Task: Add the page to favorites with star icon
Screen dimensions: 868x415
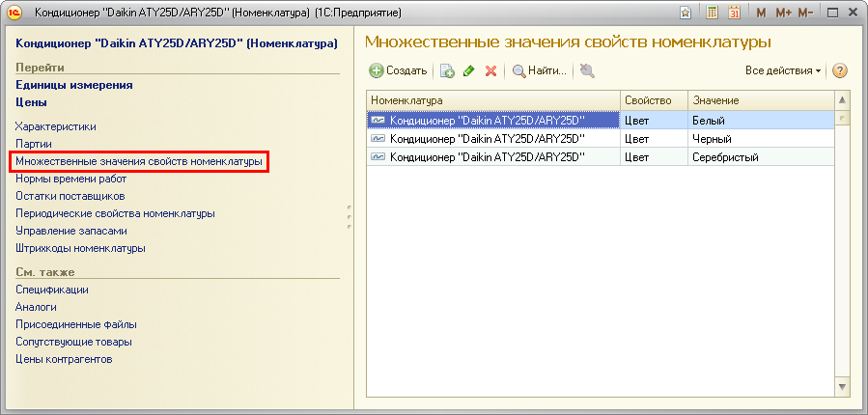Action: (x=686, y=13)
